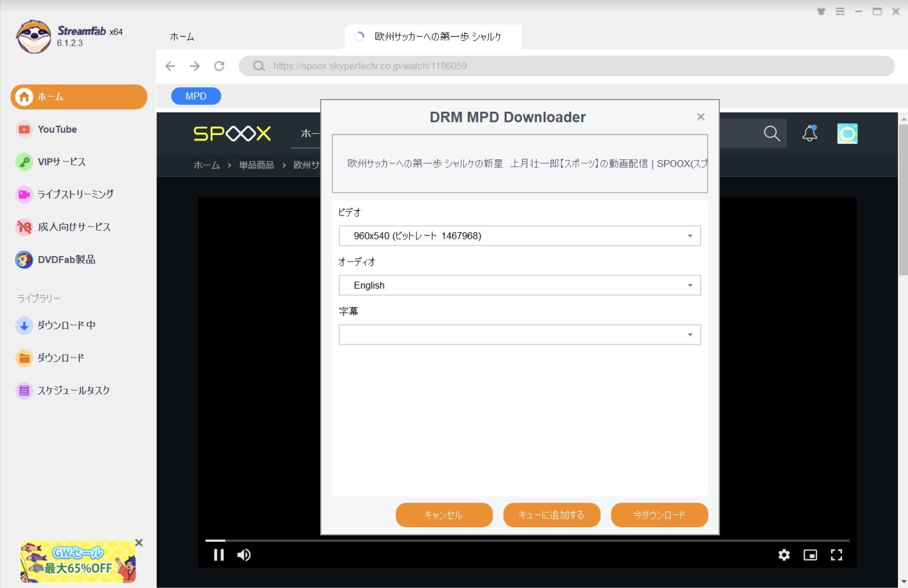Pause the video playback
Image resolution: width=908 pixels, height=588 pixels.
[219, 555]
